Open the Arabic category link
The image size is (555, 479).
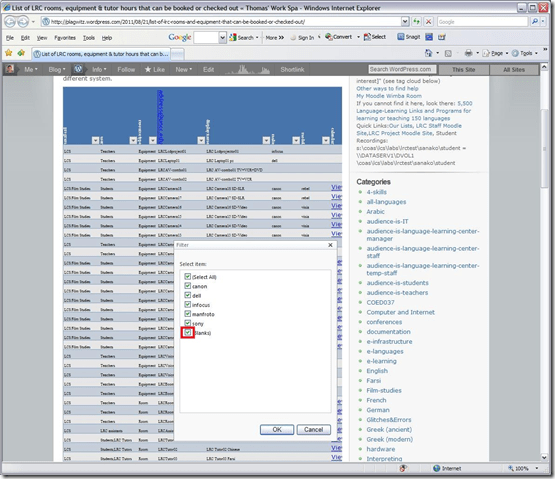(x=375, y=211)
